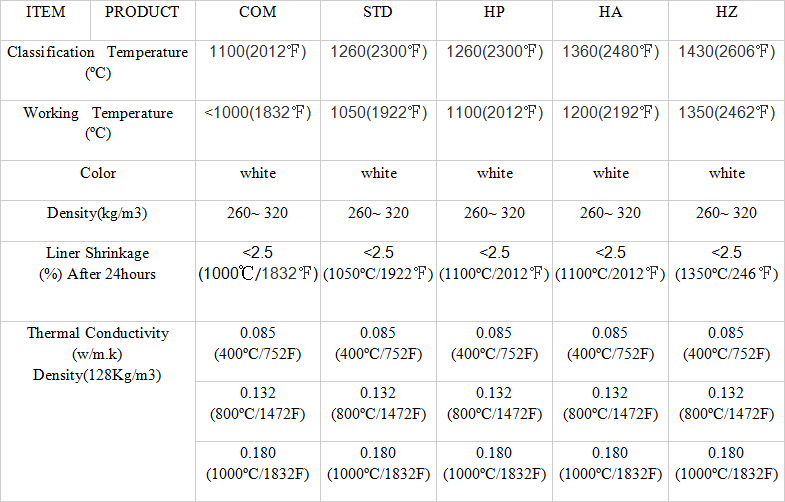Click the Density(kg/m3) row label
Viewport: 785px width, 502px height.
(x=97, y=213)
